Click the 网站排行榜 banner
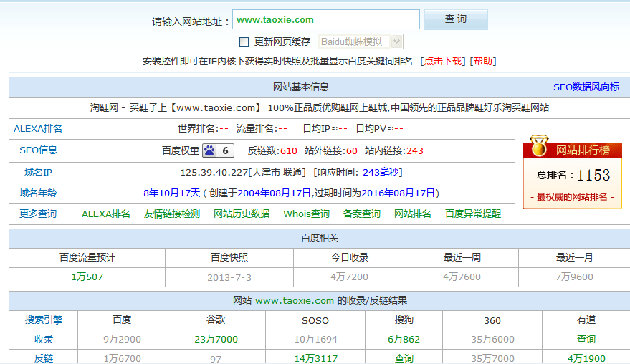Screen dimensions: 630x364 582,150
